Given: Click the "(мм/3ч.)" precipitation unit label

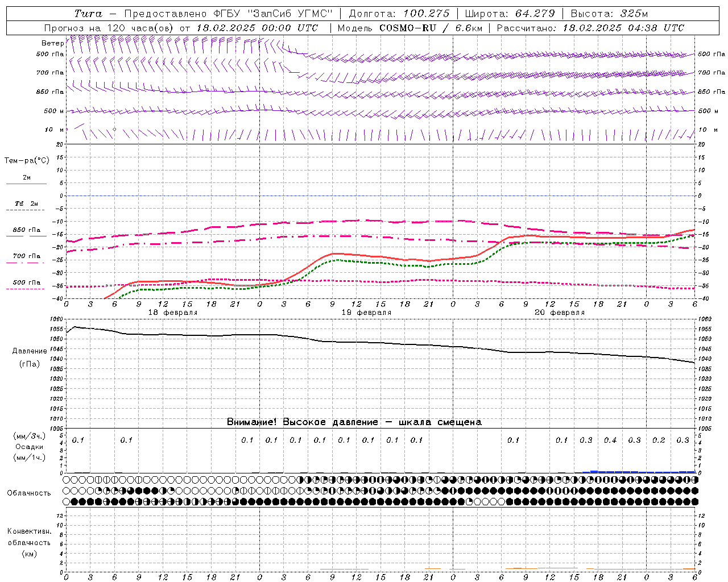Looking at the screenshot, I should click(x=29, y=436).
